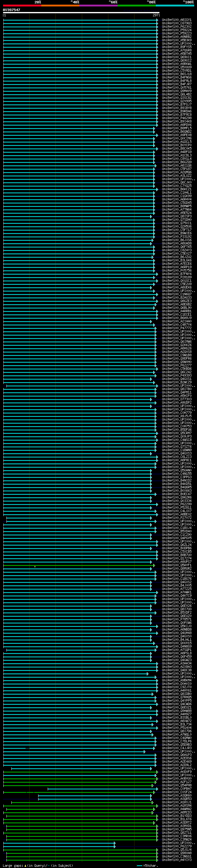Click UniRef100_A3QR60 entry
Image resolution: width=197 pixels, height=868 pixels.
click(176, 795)
